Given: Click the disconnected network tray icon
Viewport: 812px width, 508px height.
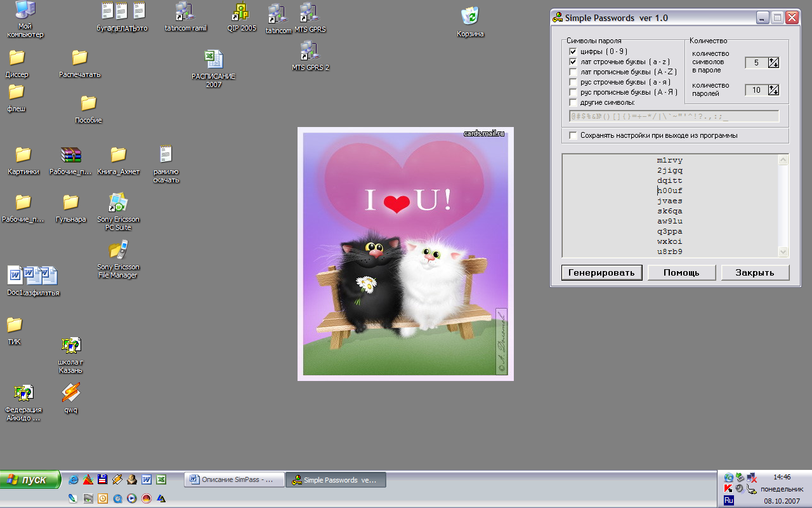Looking at the screenshot, I should pos(752,478).
